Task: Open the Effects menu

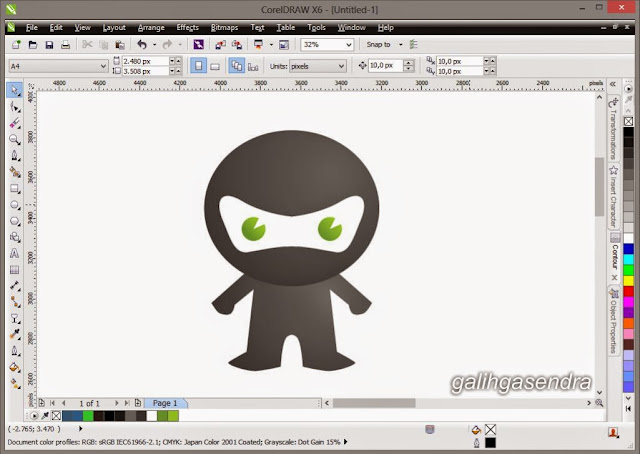Action: click(x=187, y=27)
